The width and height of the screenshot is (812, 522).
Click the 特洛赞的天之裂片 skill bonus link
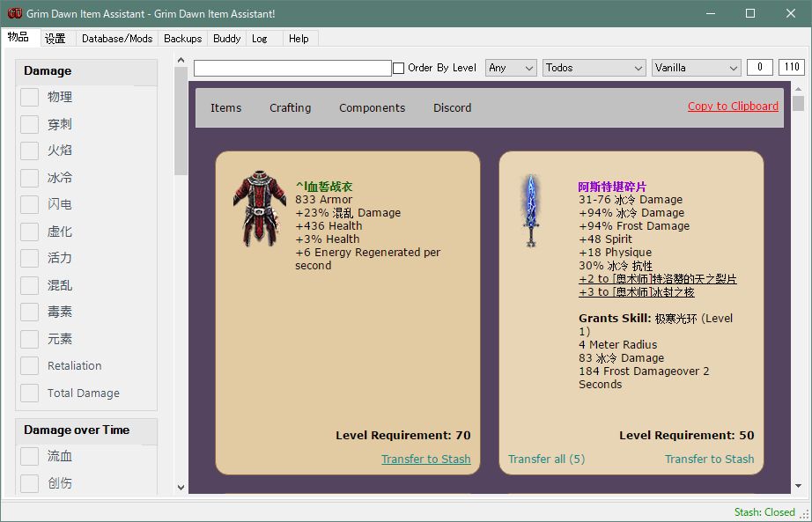(658, 279)
